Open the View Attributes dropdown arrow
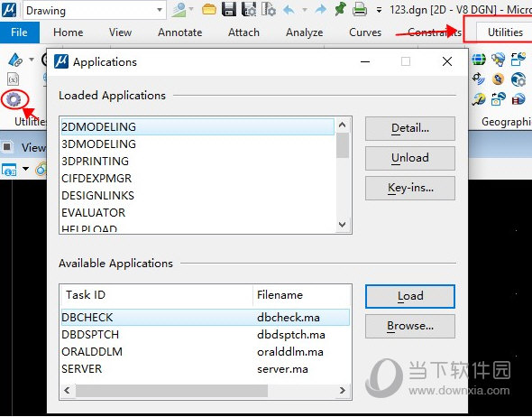532x417 pixels. coord(25,169)
